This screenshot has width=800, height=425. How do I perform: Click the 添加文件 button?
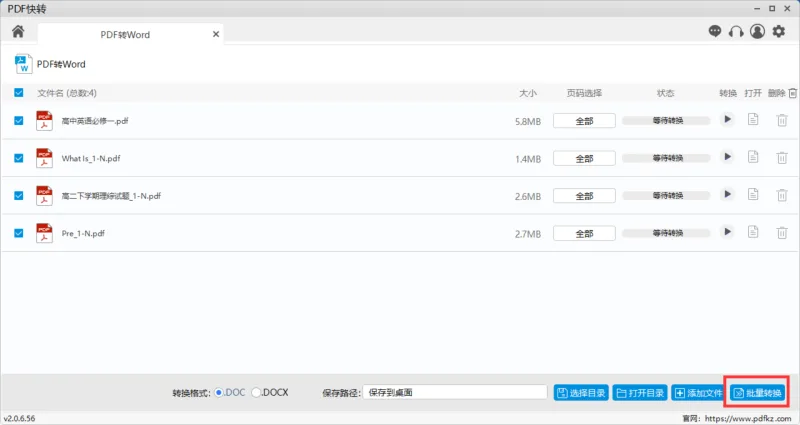698,393
